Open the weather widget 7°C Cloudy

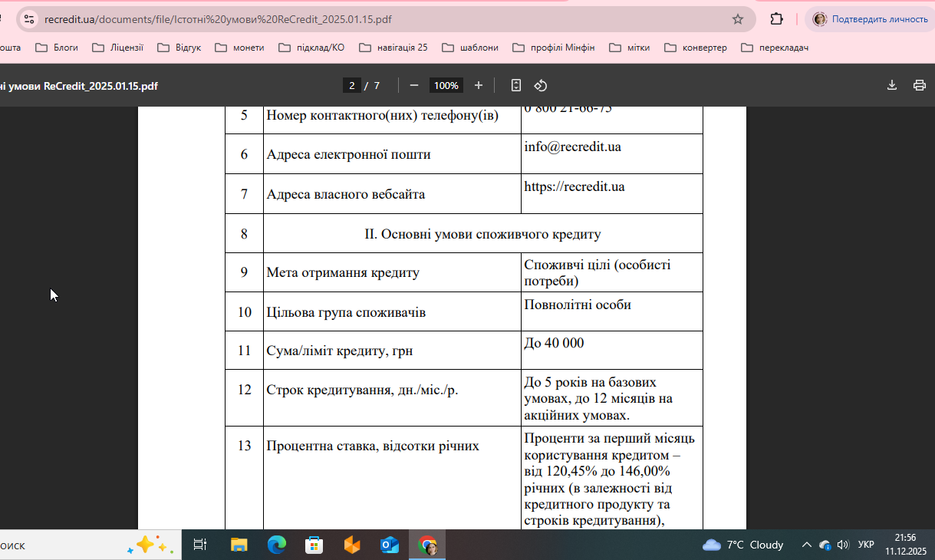tap(743, 545)
